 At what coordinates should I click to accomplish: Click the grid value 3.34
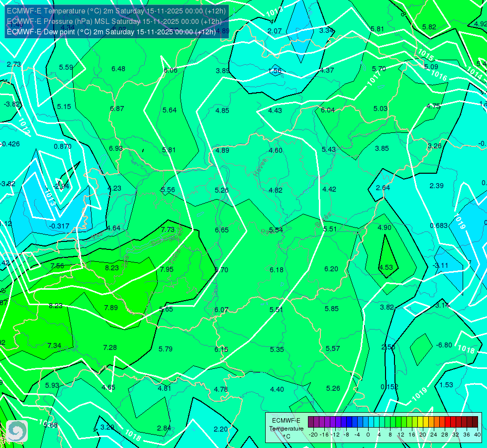click(326, 30)
